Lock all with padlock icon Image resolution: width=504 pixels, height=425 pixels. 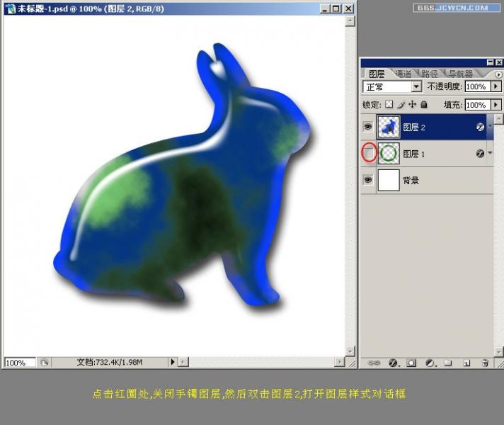(424, 104)
